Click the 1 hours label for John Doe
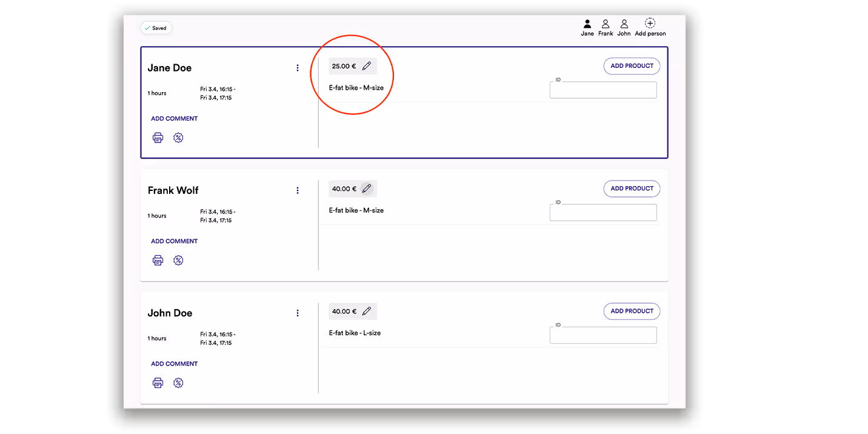This screenshot has width=868, height=434. click(x=157, y=338)
